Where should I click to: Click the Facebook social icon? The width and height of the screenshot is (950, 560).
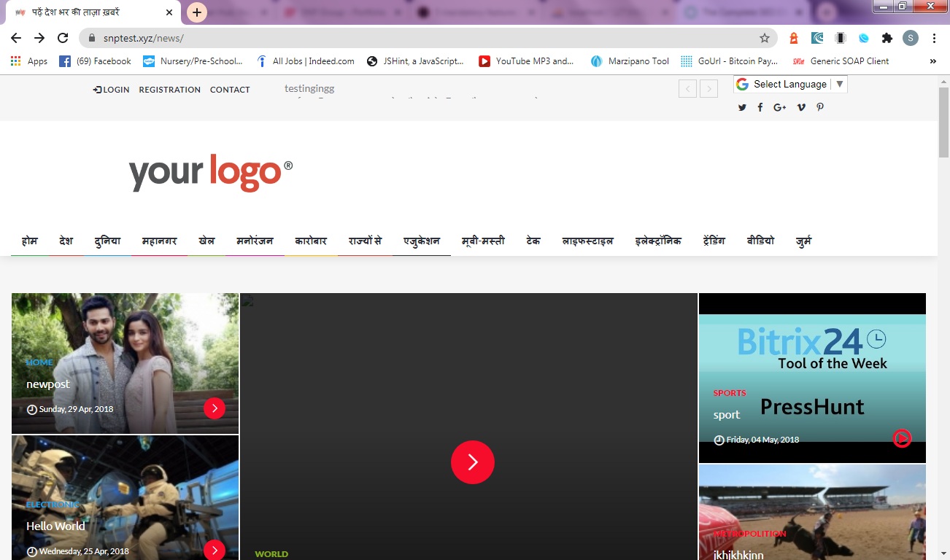tap(760, 107)
